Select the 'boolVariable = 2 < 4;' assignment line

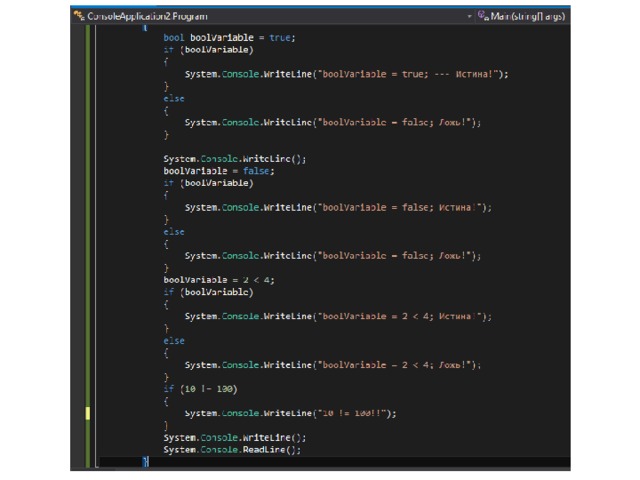[x=218, y=280]
